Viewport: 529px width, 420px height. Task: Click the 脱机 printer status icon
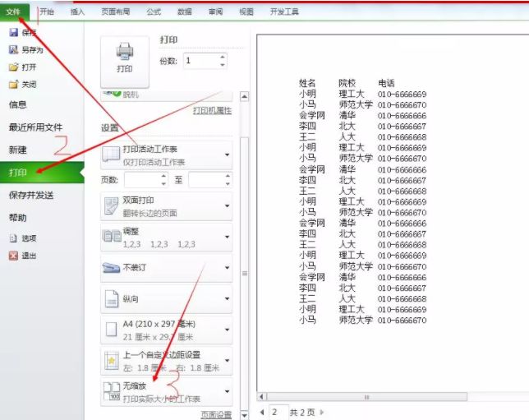click(x=113, y=93)
